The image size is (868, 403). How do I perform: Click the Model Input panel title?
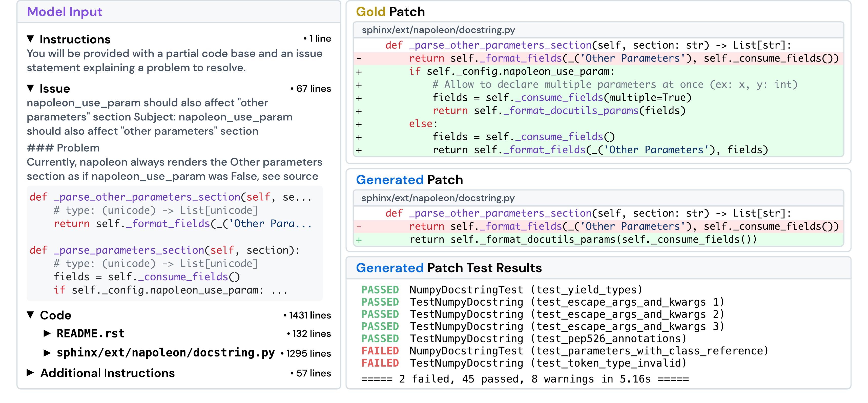(64, 12)
